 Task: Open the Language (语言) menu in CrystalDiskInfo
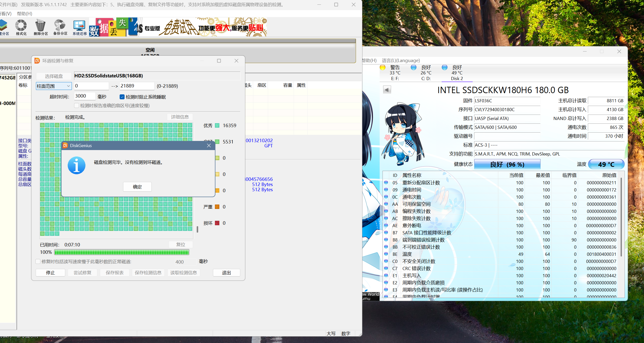click(401, 61)
